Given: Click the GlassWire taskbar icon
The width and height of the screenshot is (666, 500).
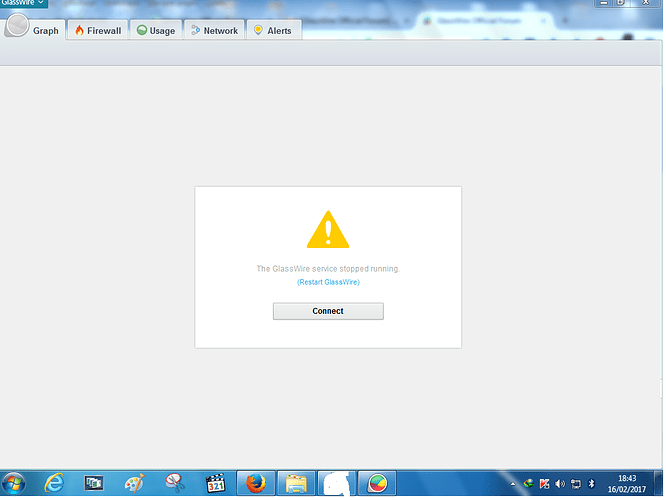Looking at the screenshot, I should tap(377, 483).
